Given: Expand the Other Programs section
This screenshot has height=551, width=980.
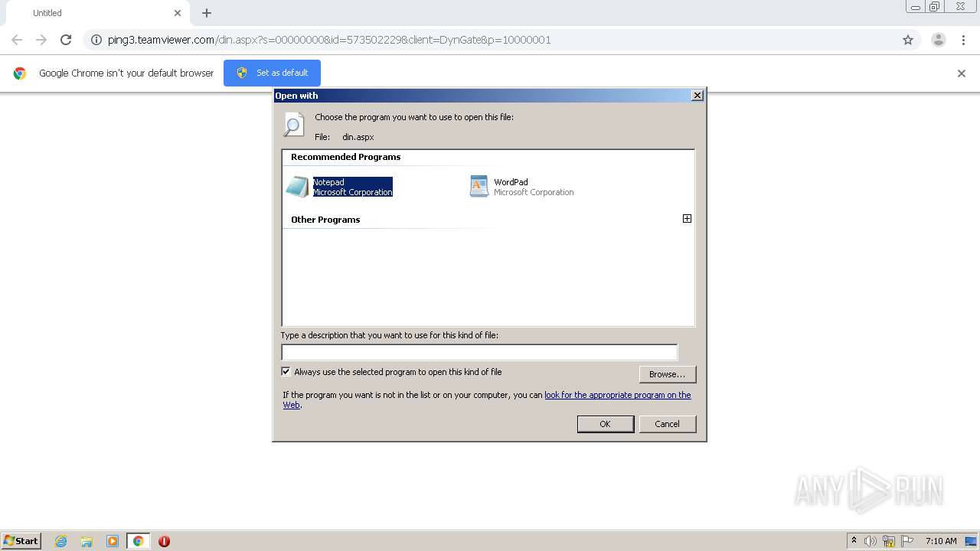Looking at the screenshot, I should coord(687,219).
